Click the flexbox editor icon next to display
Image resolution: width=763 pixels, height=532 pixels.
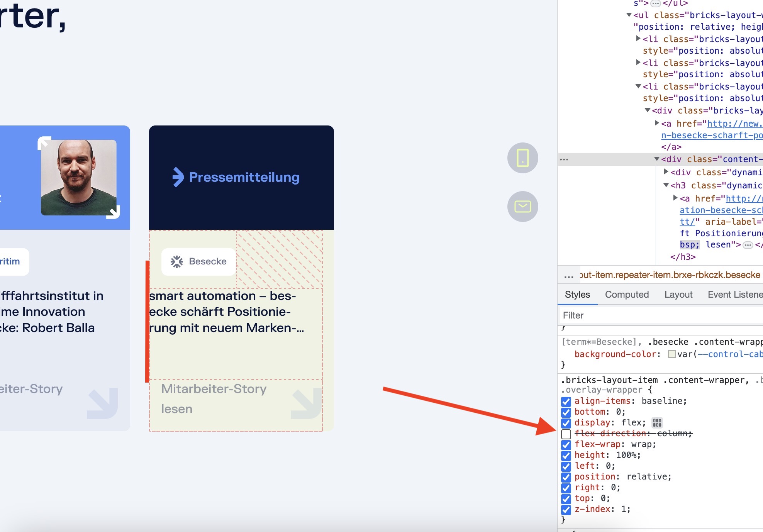657,422
